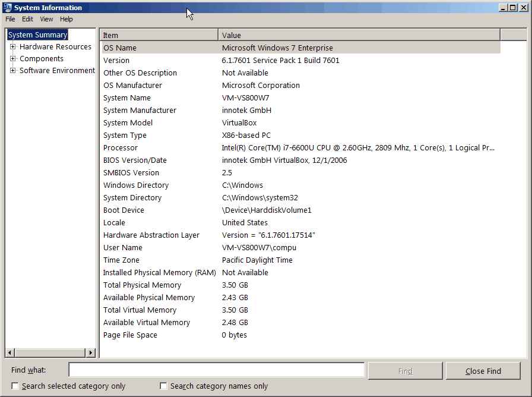Select the Boot Device row
The width and height of the screenshot is (532, 397).
[x=301, y=210]
